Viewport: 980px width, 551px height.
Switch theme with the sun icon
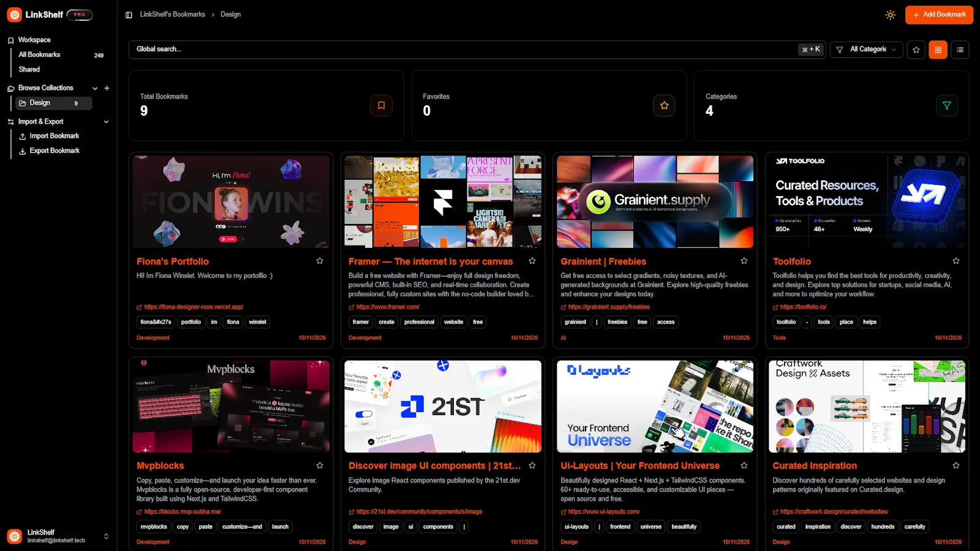[x=891, y=15]
